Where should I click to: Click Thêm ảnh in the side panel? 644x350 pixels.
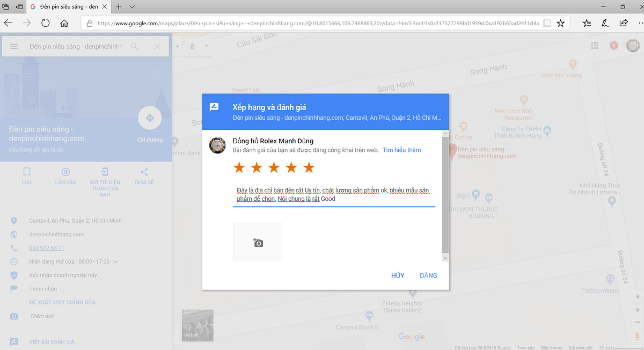(x=42, y=316)
